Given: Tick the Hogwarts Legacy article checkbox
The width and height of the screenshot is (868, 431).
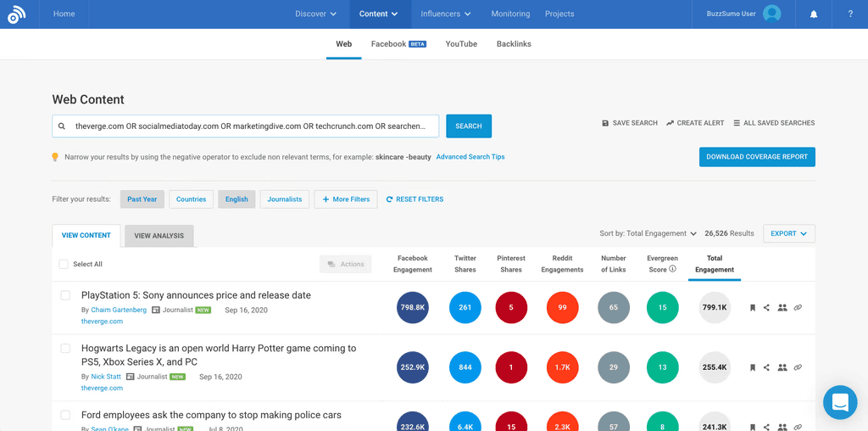Looking at the screenshot, I should click(65, 349).
